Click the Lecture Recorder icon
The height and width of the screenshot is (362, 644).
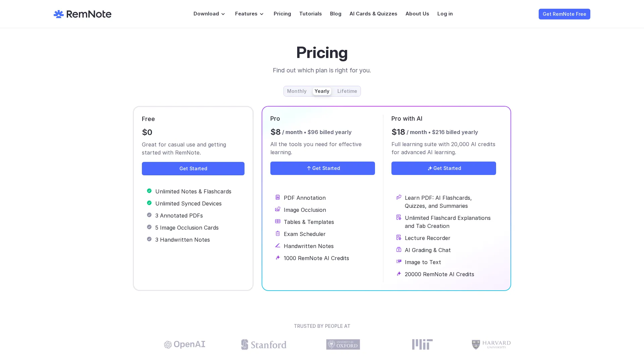[x=399, y=237]
